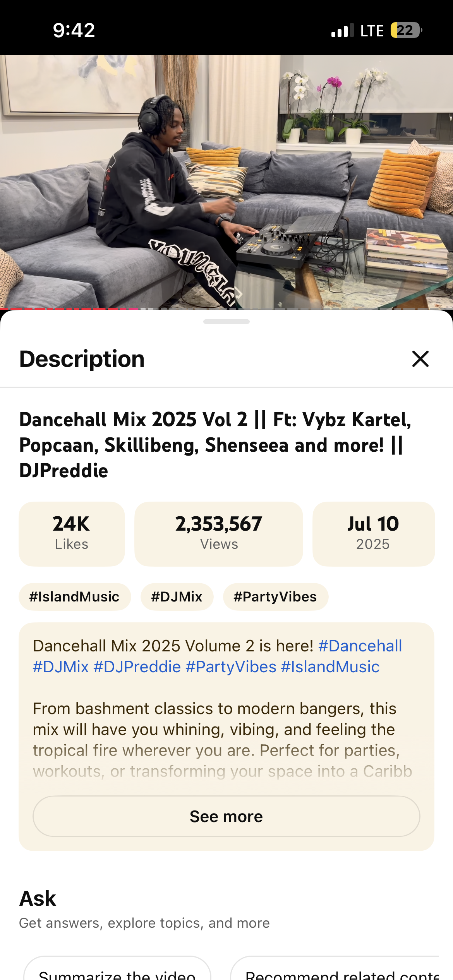This screenshot has height=980, width=453.
Task: Expand description with See more
Action: click(x=226, y=816)
